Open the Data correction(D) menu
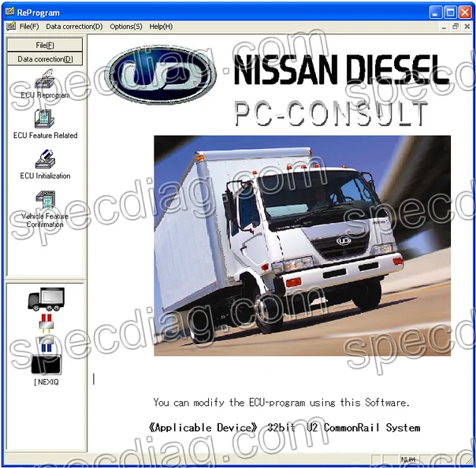Image resolution: width=476 pixels, height=468 pixels. point(74,27)
